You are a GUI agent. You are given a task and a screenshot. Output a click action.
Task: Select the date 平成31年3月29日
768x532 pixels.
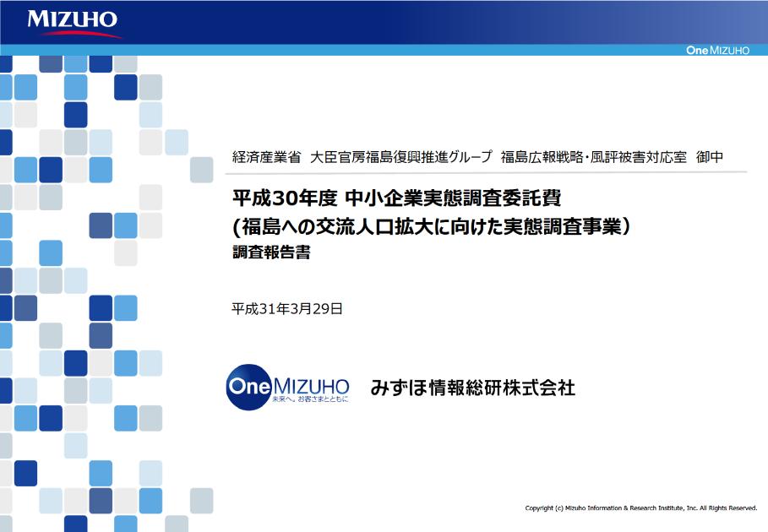tap(287, 308)
